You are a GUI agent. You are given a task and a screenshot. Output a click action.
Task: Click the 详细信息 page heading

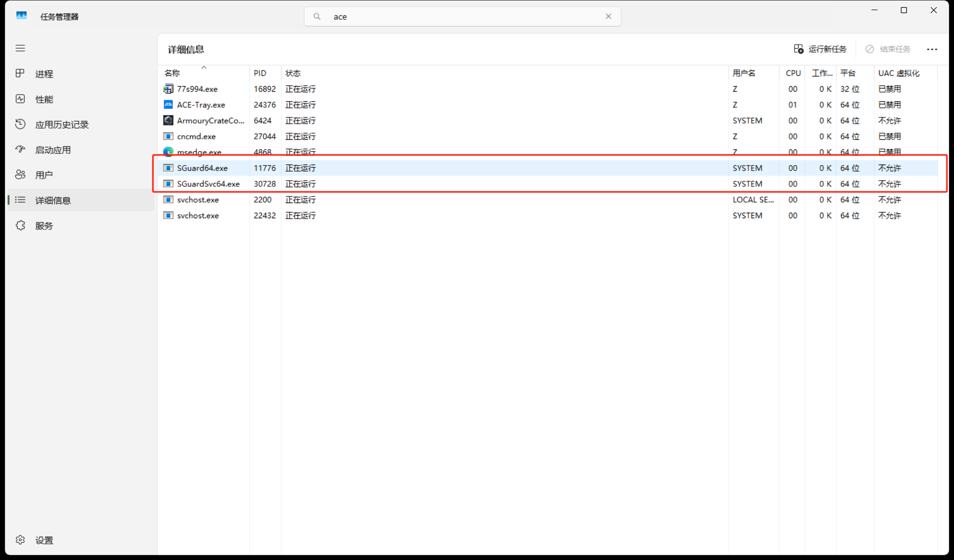tap(186, 49)
